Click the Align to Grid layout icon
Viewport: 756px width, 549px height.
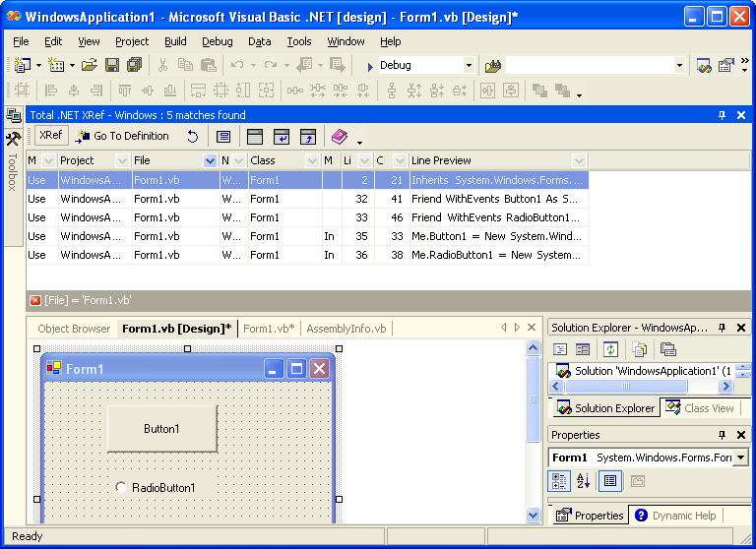(22, 91)
